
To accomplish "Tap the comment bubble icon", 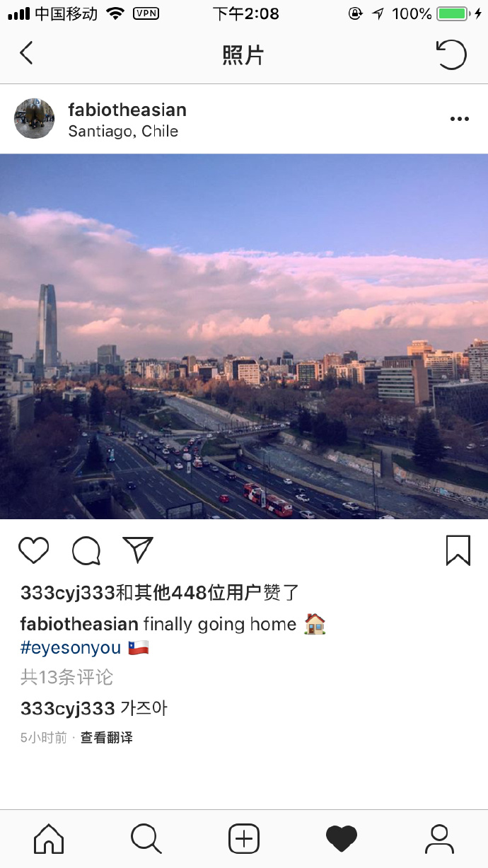I will pos(86,551).
